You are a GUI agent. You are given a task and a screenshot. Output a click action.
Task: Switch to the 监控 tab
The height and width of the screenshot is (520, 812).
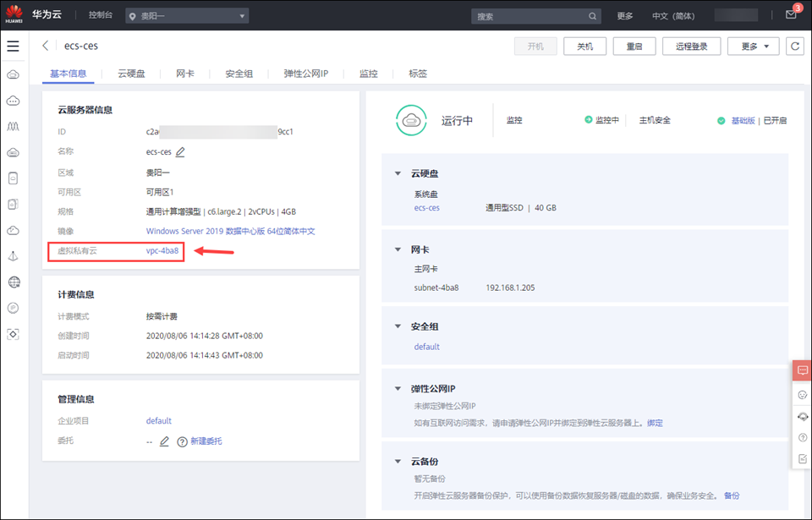pos(368,74)
